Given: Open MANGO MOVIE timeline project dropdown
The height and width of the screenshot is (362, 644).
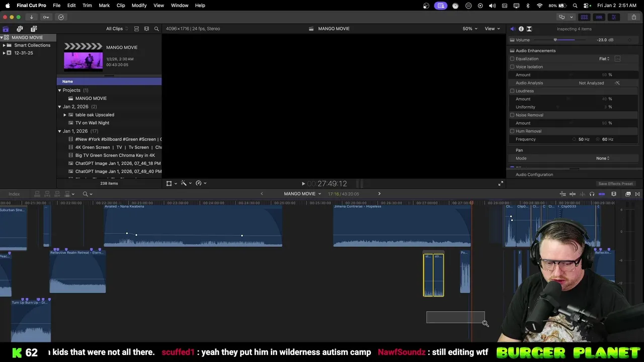Looking at the screenshot, I should click(x=302, y=194).
